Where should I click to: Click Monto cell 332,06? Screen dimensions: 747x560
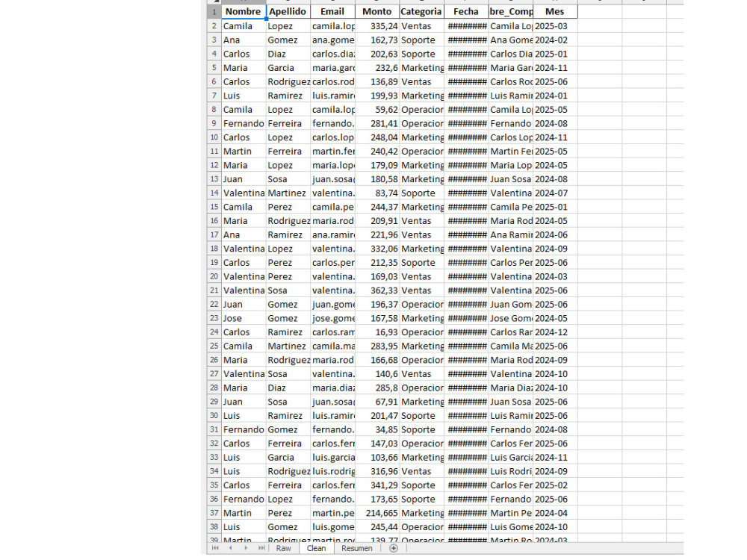point(376,249)
